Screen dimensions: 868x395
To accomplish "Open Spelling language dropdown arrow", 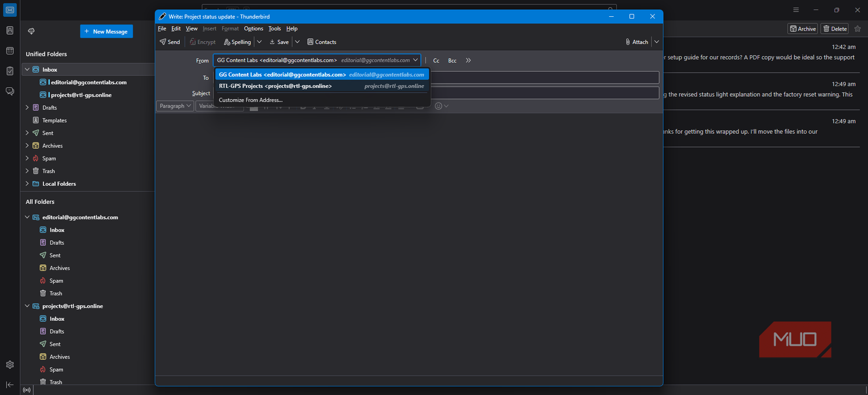I will (259, 42).
